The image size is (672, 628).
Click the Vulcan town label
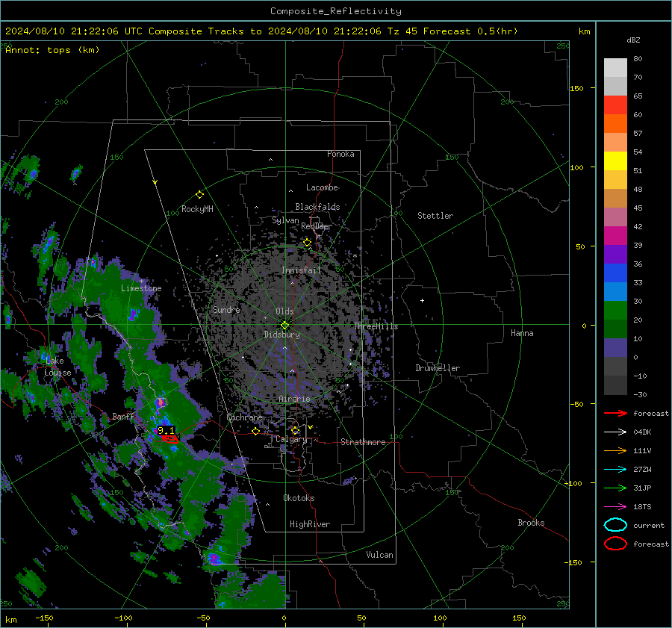click(380, 555)
